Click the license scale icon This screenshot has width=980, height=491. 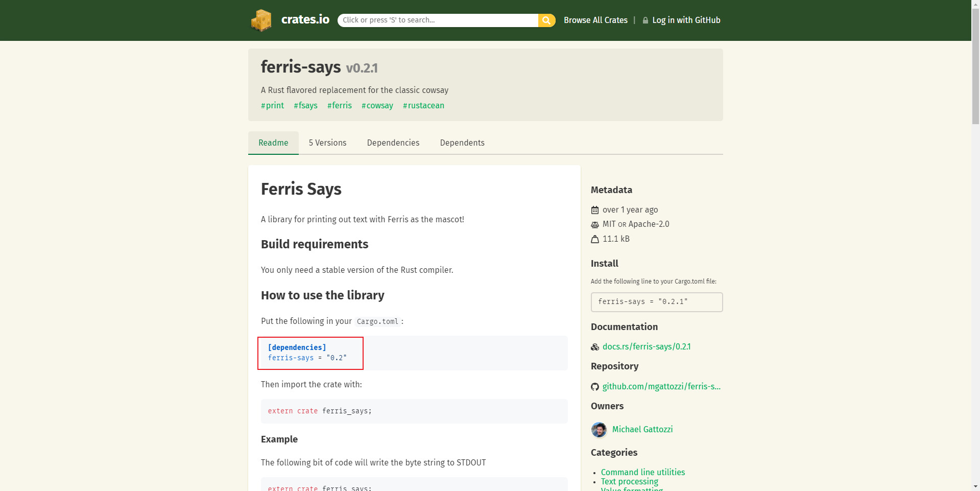(595, 224)
